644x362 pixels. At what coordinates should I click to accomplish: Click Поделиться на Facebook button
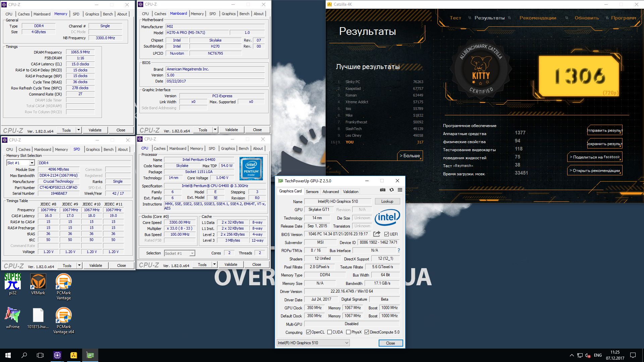595,157
